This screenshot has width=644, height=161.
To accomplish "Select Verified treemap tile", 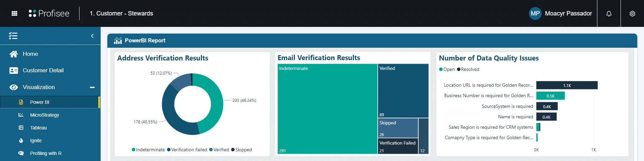I will (403, 91).
